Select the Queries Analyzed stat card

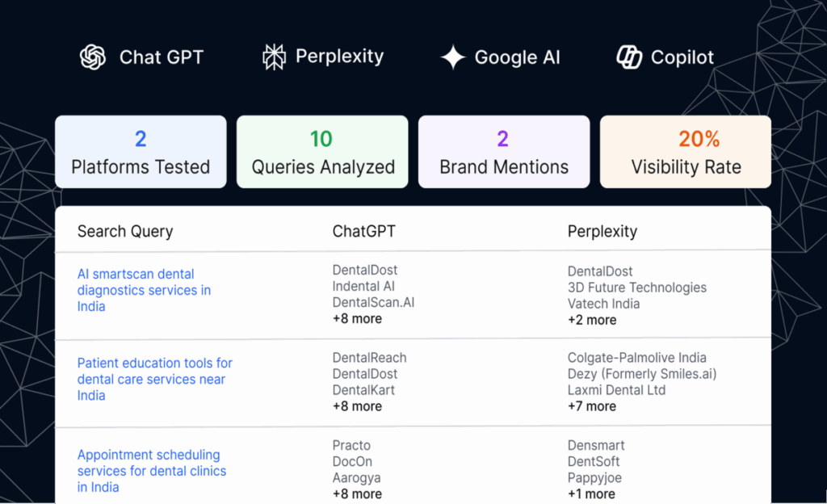[x=322, y=152]
